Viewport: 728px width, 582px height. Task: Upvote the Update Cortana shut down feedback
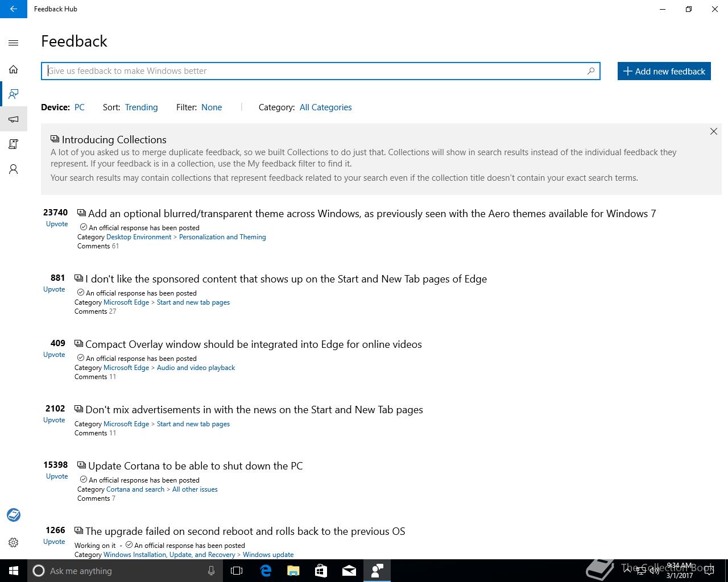pyautogui.click(x=57, y=476)
